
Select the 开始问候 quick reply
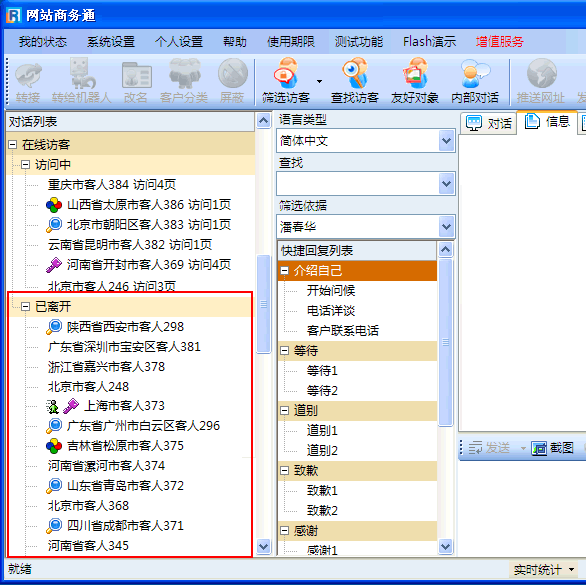point(331,290)
